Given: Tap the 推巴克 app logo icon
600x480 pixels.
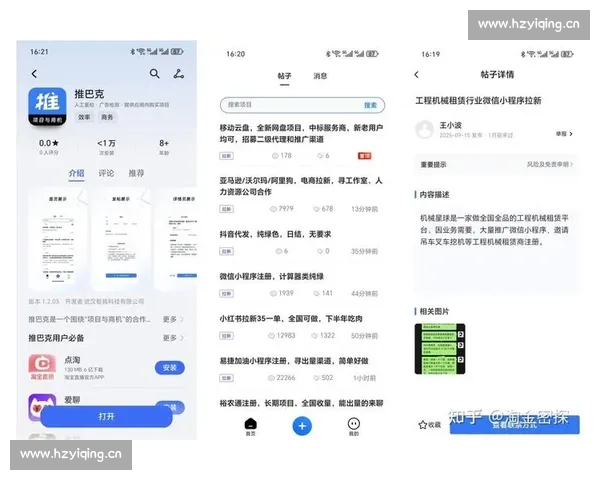Looking at the screenshot, I should coord(47,106).
